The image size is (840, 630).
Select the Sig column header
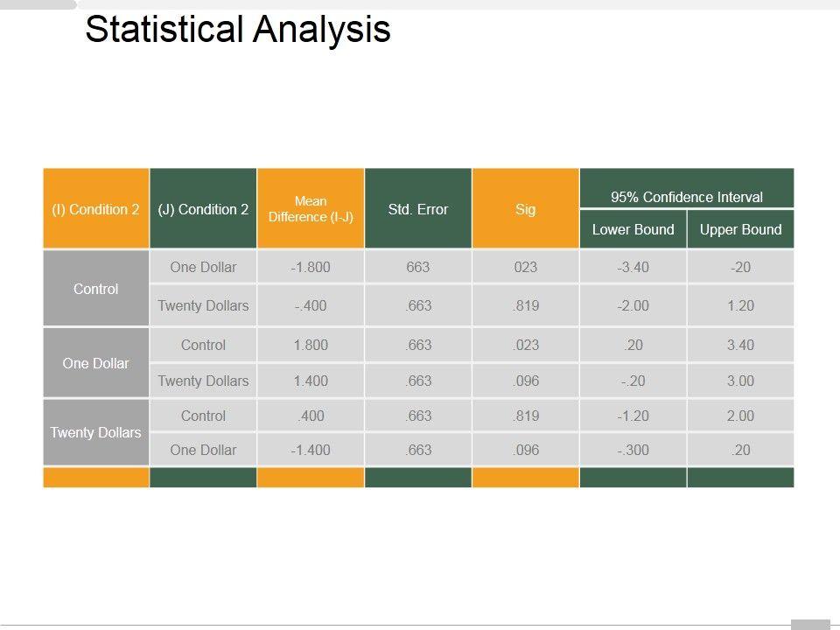tap(525, 209)
